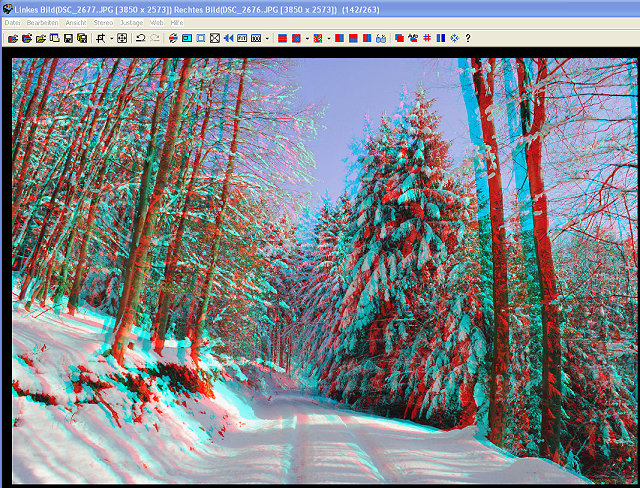Open the Datei menu
The height and width of the screenshot is (488, 640).
tap(12, 21)
